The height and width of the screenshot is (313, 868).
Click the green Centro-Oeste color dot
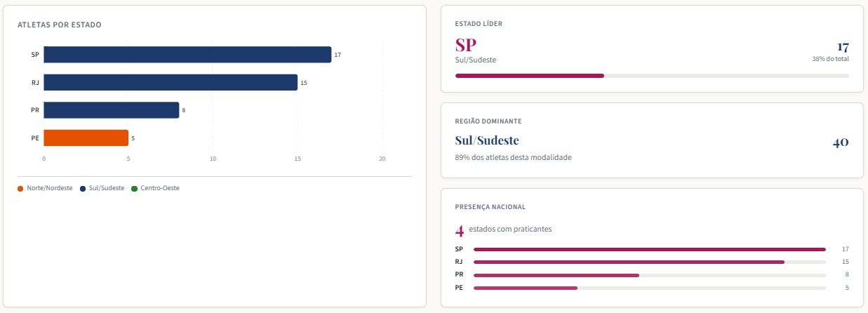[x=134, y=188]
